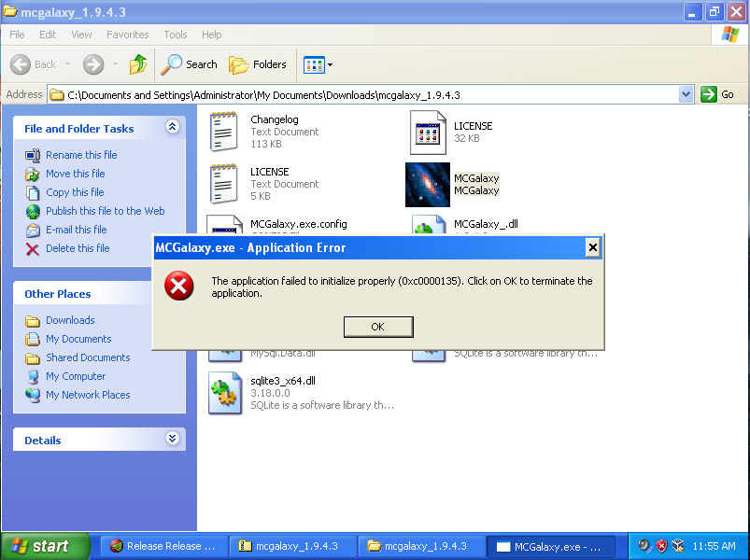Click the error icon in the dialog

click(x=179, y=286)
